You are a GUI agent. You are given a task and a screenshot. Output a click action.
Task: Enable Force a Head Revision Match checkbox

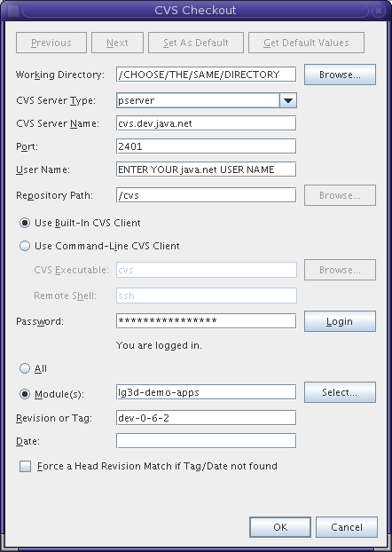point(26,467)
